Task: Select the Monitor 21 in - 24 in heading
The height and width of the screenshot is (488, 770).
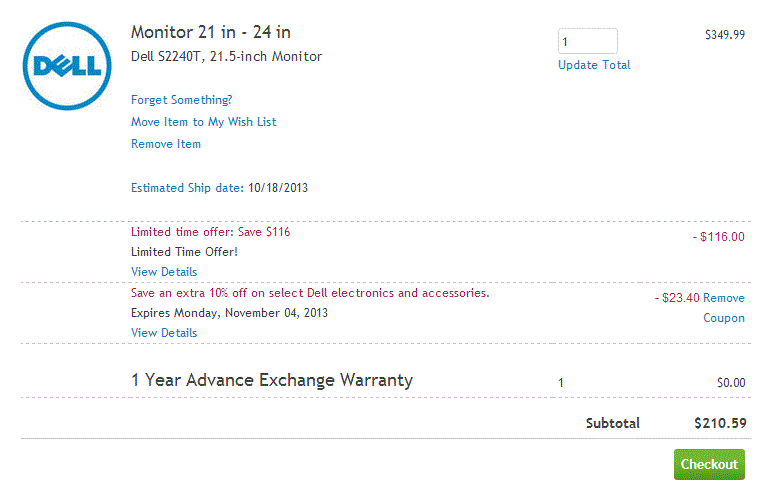Action: click(x=211, y=33)
